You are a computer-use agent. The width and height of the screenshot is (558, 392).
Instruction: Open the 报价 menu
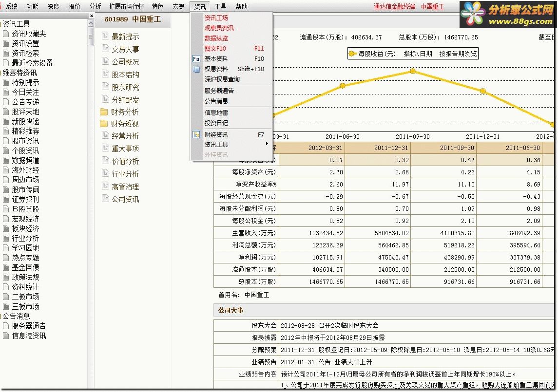[x=74, y=6]
